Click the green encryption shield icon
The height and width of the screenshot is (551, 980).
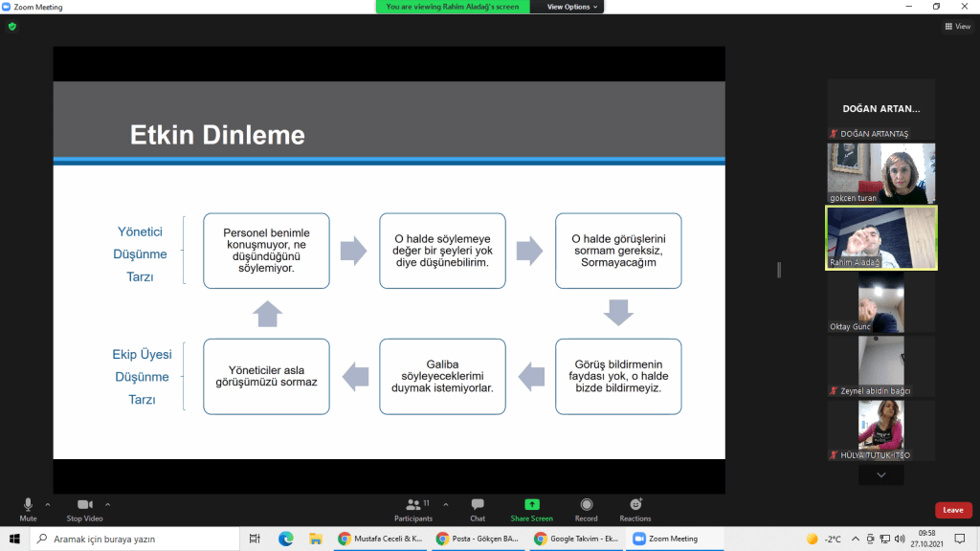[12, 27]
